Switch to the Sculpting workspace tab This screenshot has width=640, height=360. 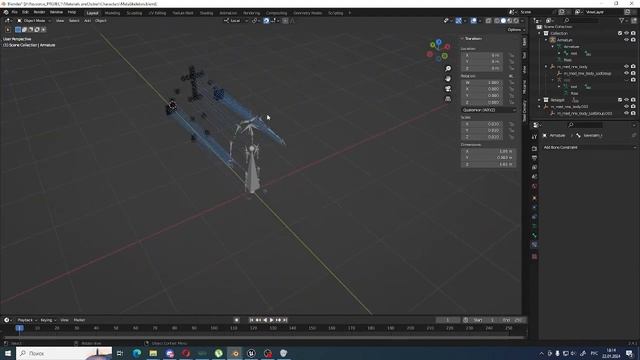[134, 13]
